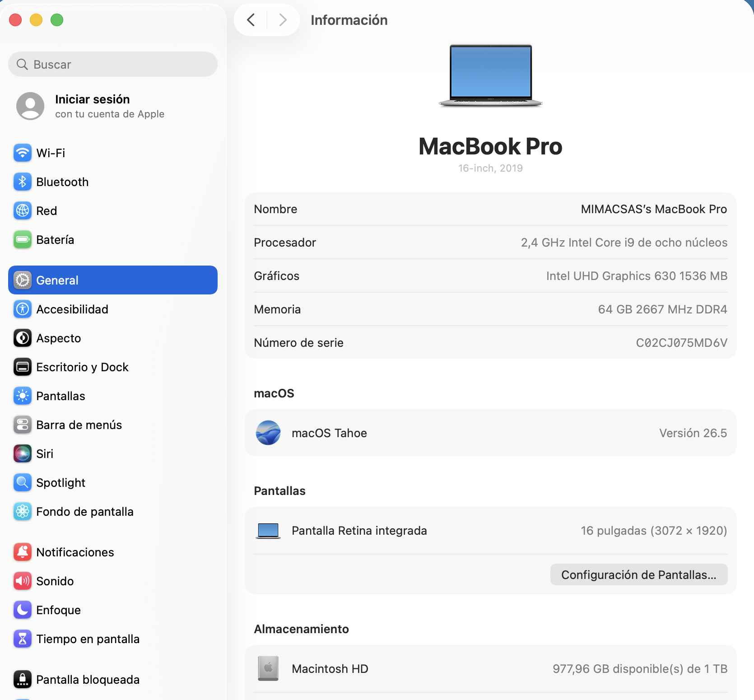Open the Notificaciones bell icon
This screenshot has height=700, width=754.
point(23,552)
